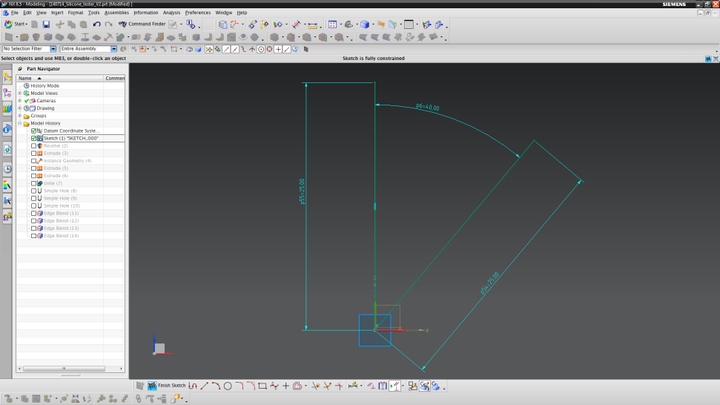
Task: Enable the Extrude (3) feature checkbox
Action: (x=34, y=153)
